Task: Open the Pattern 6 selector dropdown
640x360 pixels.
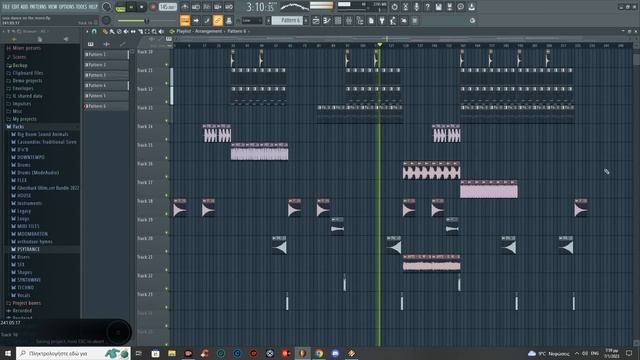Action: tap(288, 20)
